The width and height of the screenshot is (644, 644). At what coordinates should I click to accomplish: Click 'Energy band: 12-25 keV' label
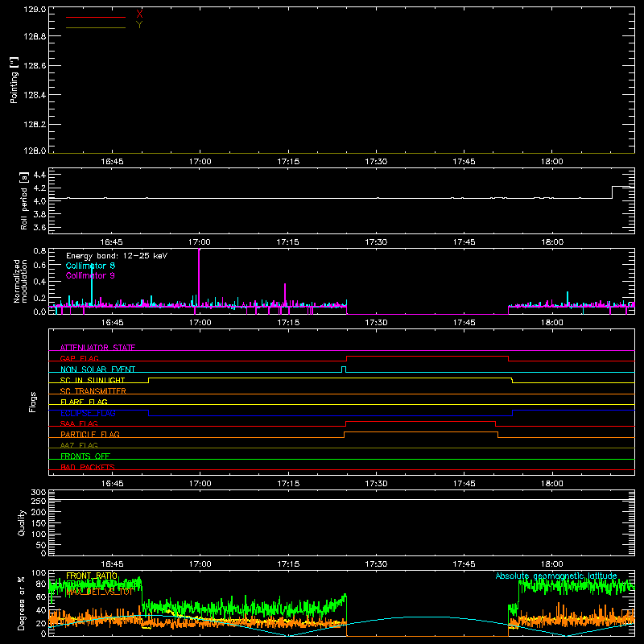117,256
